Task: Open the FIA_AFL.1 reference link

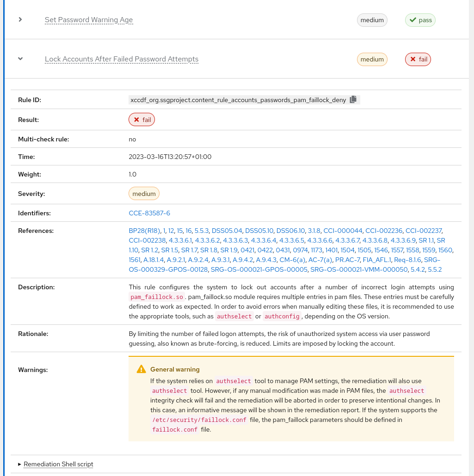Action: (x=377, y=260)
